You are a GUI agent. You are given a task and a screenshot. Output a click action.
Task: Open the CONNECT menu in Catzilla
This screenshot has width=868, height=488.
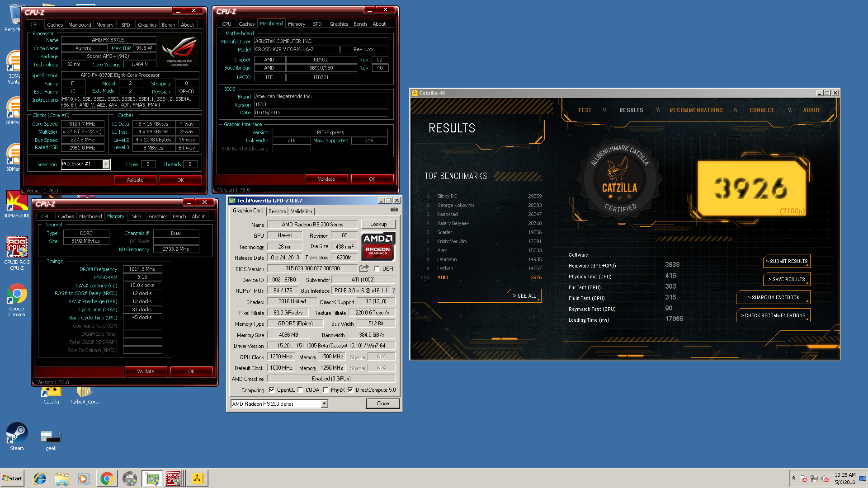pyautogui.click(x=761, y=110)
